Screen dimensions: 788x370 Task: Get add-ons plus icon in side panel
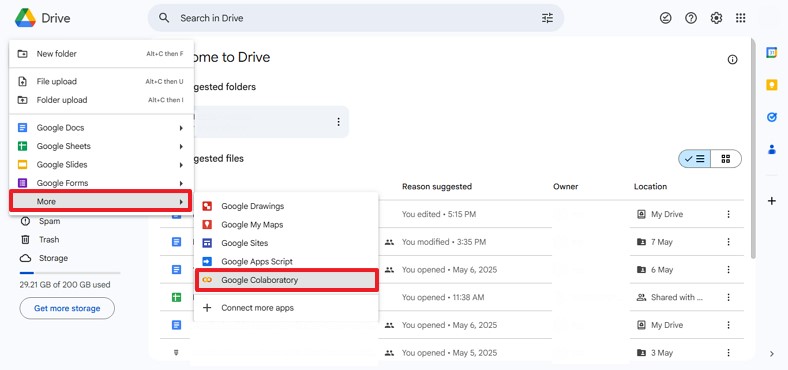pyautogui.click(x=771, y=201)
